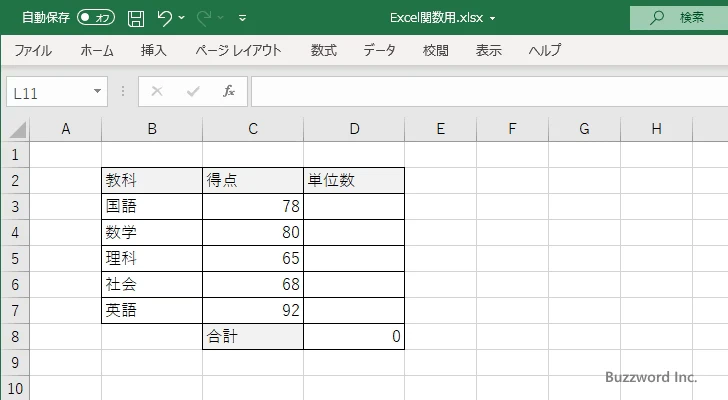728x400 pixels.
Task: Click the Select All corner triangle
Action: pos(17,129)
